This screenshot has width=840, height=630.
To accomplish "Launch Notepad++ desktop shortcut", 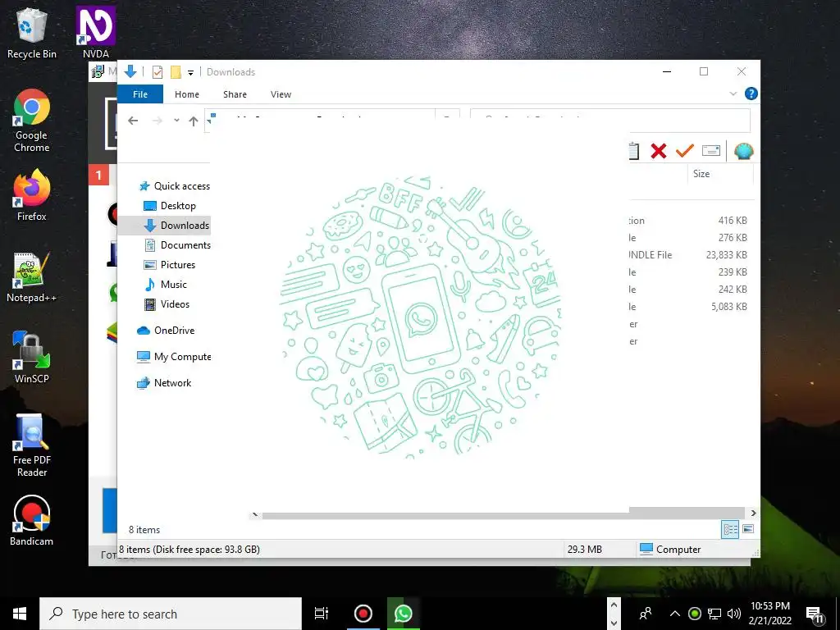I will pyautogui.click(x=32, y=277).
